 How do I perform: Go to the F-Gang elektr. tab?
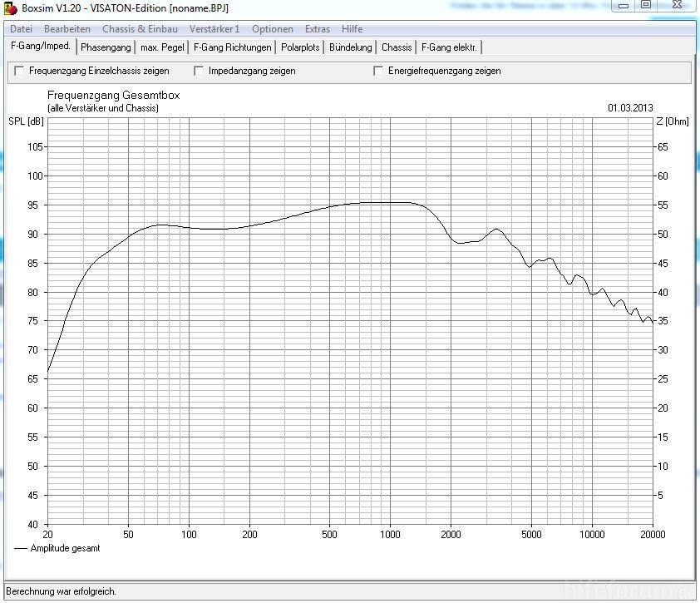pyautogui.click(x=449, y=47)
